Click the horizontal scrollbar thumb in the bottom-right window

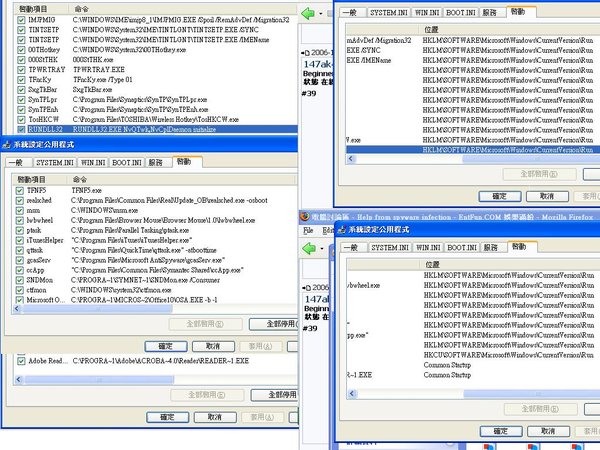(x=532, y=393)
